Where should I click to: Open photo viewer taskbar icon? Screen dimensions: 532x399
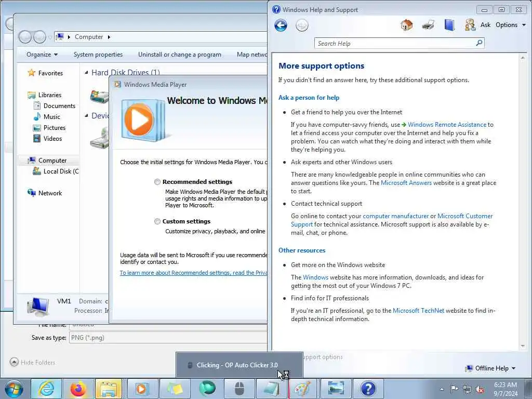click(336, 389)
